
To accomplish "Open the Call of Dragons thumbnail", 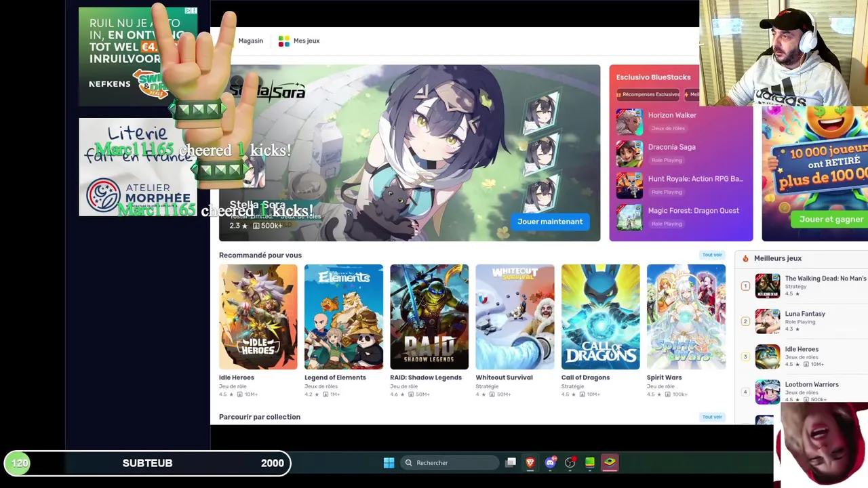I will [x=600, y=317].
